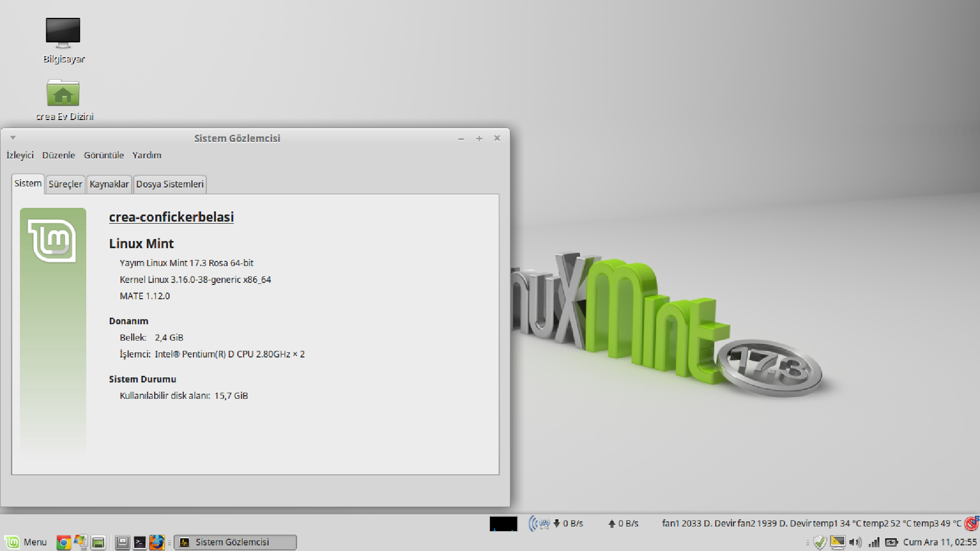Click the battery power tray icon

[892, 542]
